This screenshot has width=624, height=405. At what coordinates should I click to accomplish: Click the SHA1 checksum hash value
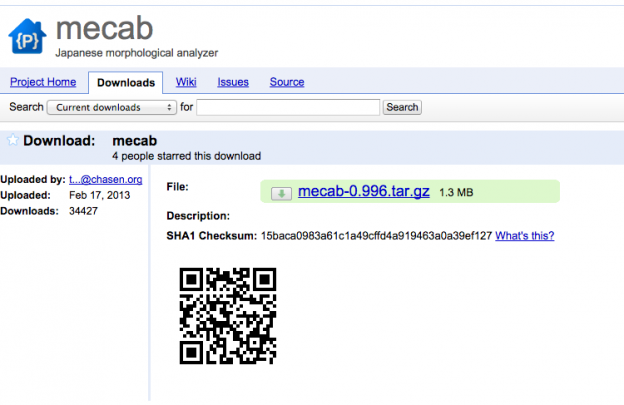376,236
